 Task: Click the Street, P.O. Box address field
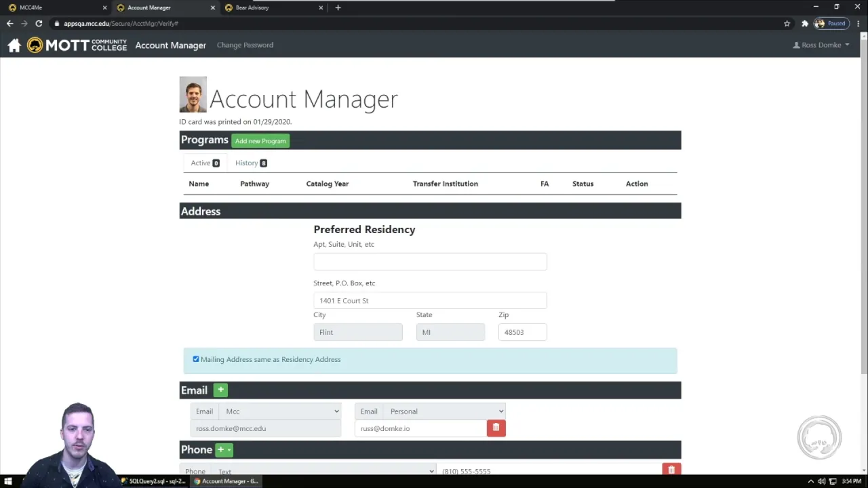click(430, 300)
